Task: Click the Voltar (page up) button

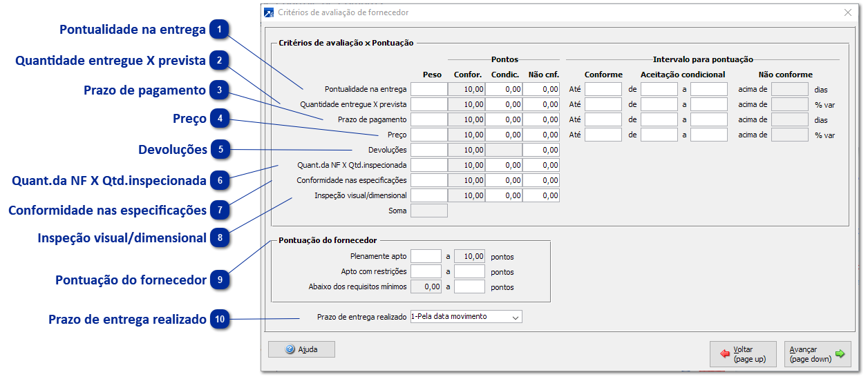Action: coord(743,354)
